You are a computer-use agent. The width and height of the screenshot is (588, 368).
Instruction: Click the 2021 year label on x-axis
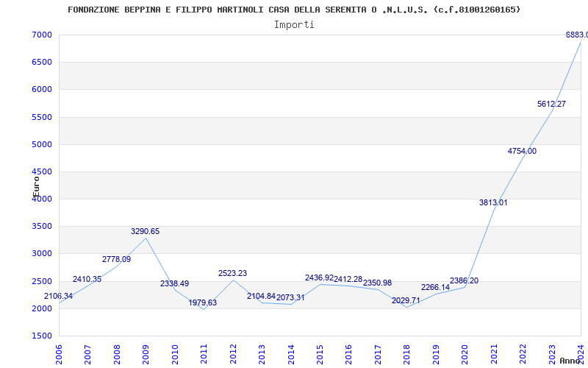(x=494, y=355)
